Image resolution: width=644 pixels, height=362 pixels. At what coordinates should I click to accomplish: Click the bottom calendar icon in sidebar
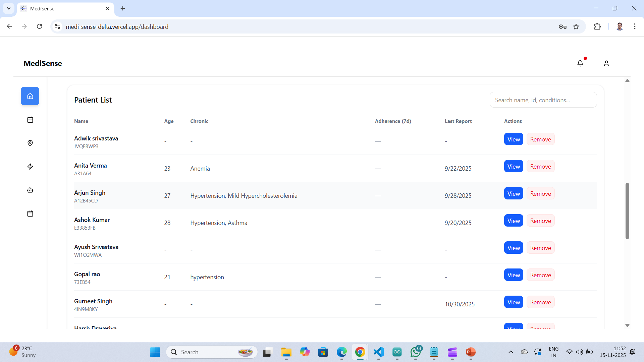click(30, 214)
